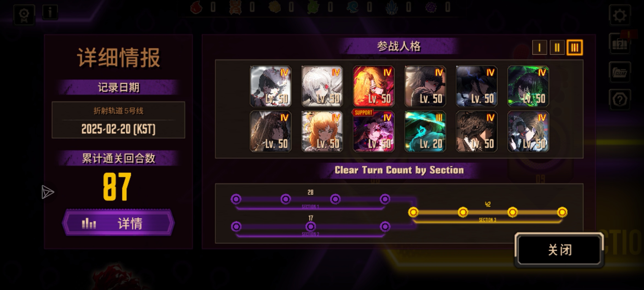Screen dimensions: 644x290
Task: Open the CLEAR folder icon
Action: click(620, 72)
